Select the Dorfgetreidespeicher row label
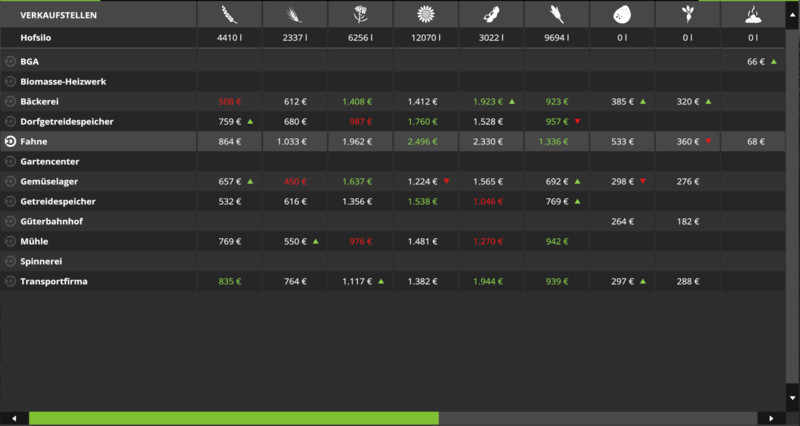The height and width of the screenshot is (426, 800). 66,122
